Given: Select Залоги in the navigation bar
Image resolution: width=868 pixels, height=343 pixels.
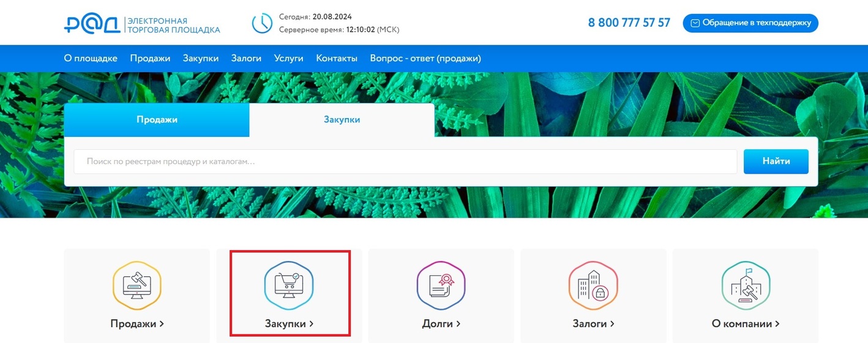Looking at the screenshot, I should pos(246,58).
